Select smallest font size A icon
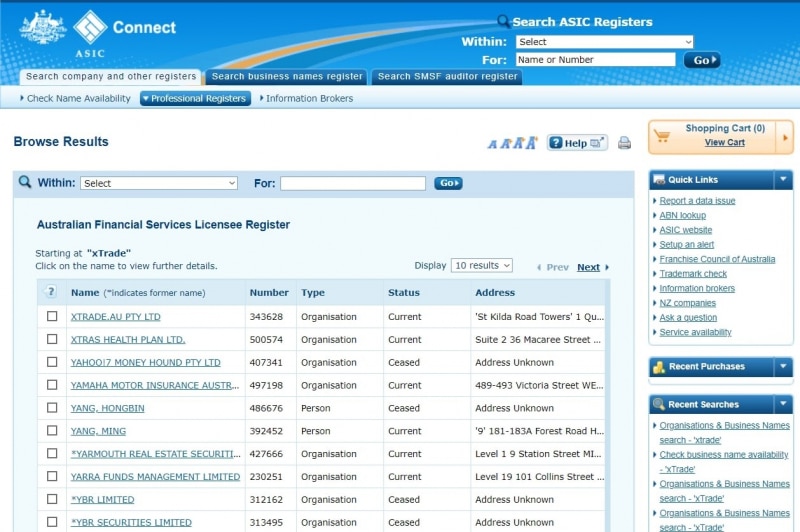The height and width of the screenshot is (532, 800). click(492, 144)
